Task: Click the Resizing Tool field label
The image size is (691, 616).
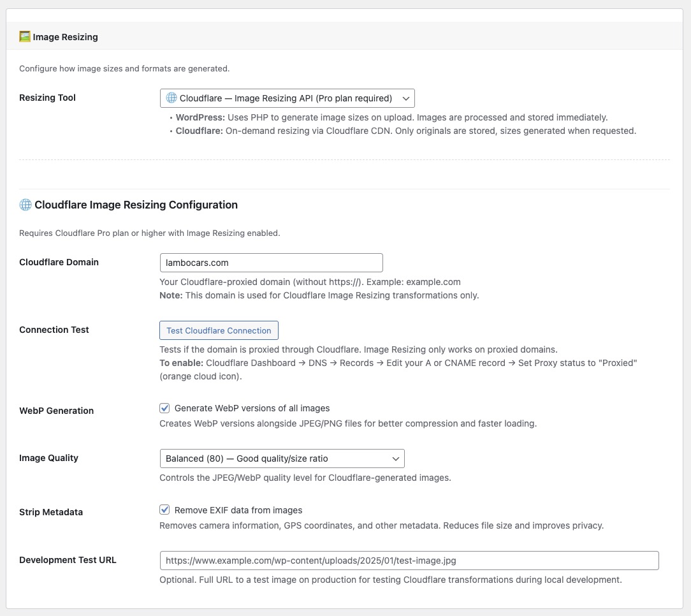Action: [x=47, y=98]
